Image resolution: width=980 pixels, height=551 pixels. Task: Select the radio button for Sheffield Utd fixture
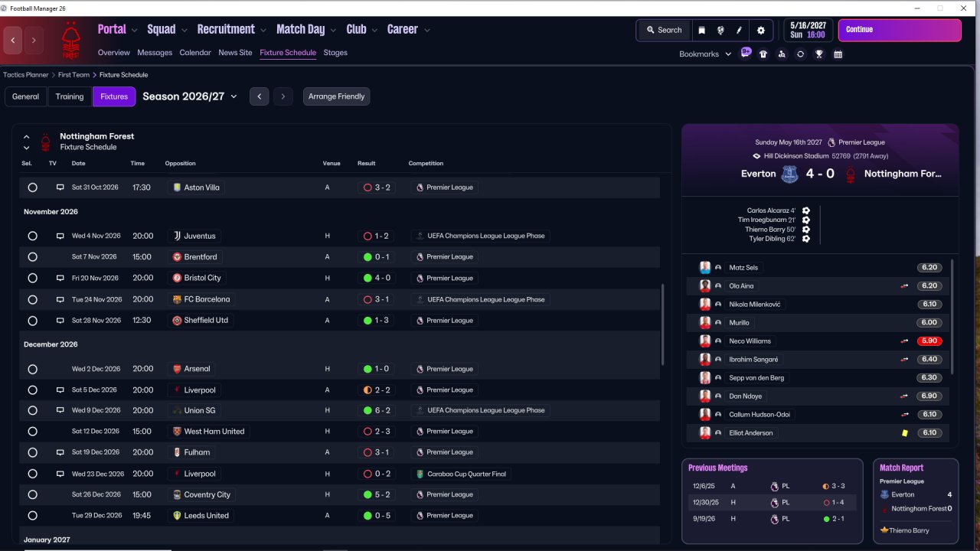coord(32,321)
